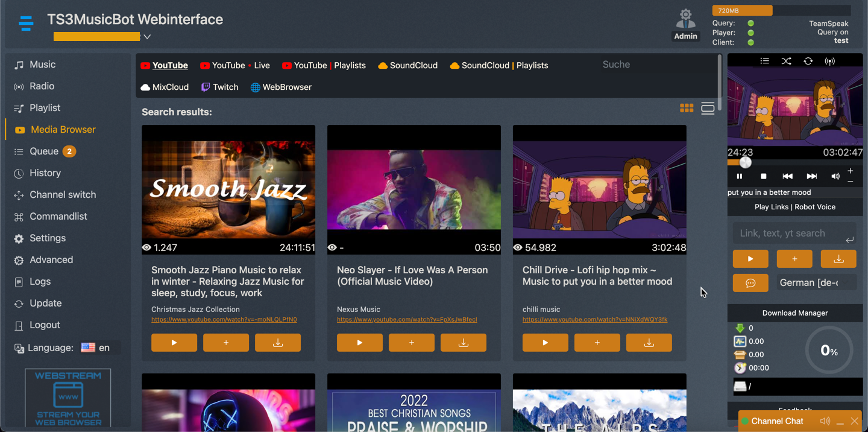The image size is (868, 432).
Task: Download the Chill Drive Lofi mix
Action: pos(649,343)
